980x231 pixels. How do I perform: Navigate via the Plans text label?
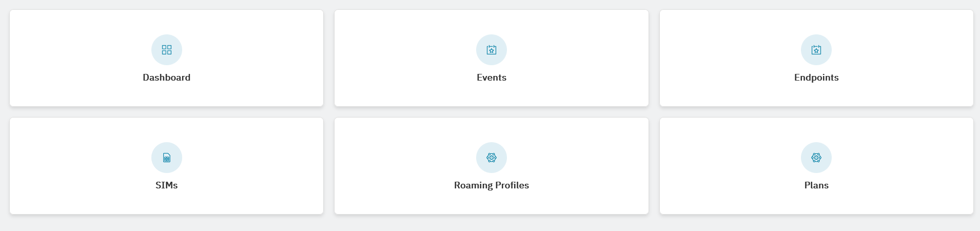tap(816, 185)
